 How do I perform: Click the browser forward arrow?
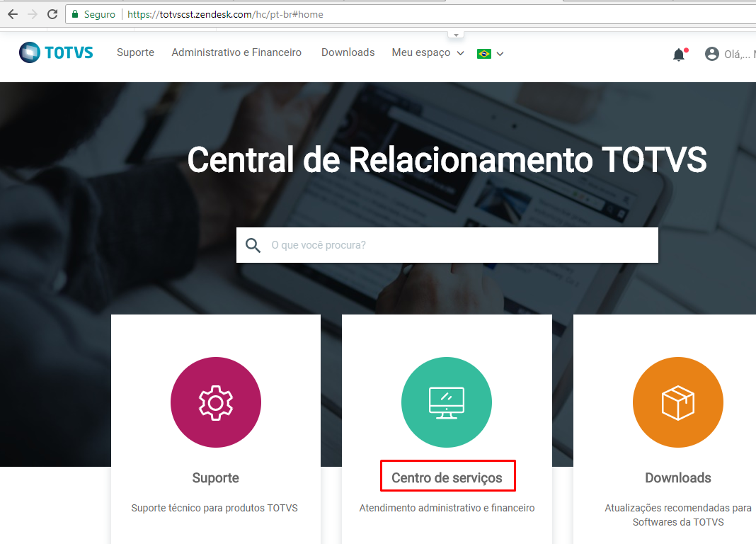tap(33, 14)
